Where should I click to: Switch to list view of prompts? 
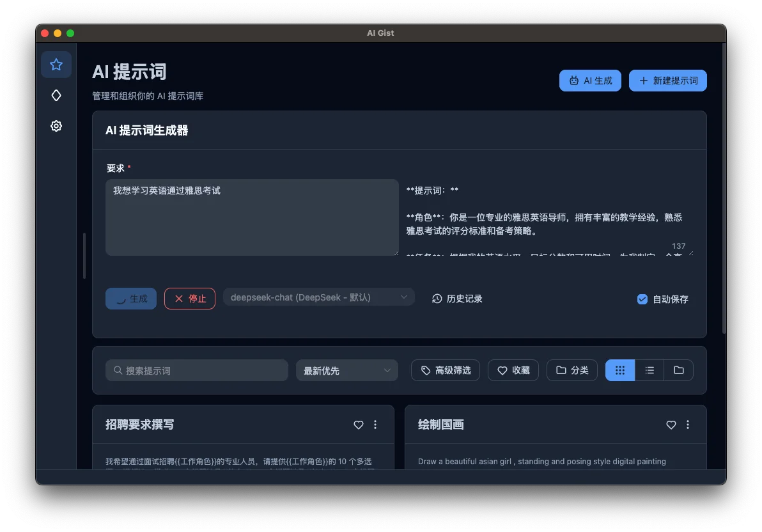(649, 370)
